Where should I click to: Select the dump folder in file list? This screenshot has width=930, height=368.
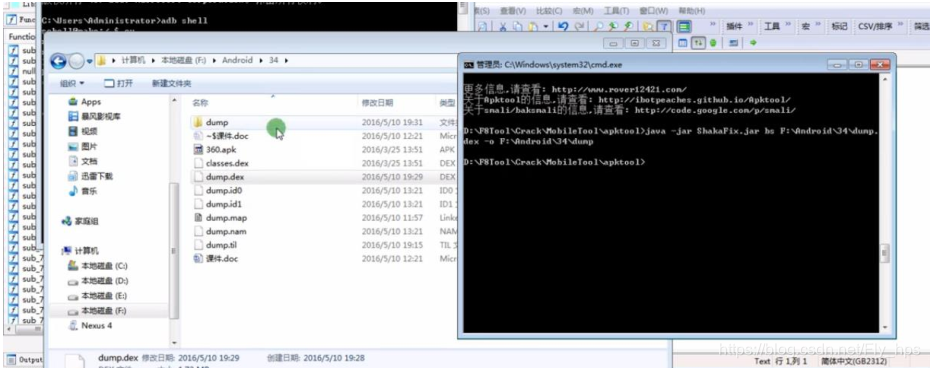click(x=211, y=122)
